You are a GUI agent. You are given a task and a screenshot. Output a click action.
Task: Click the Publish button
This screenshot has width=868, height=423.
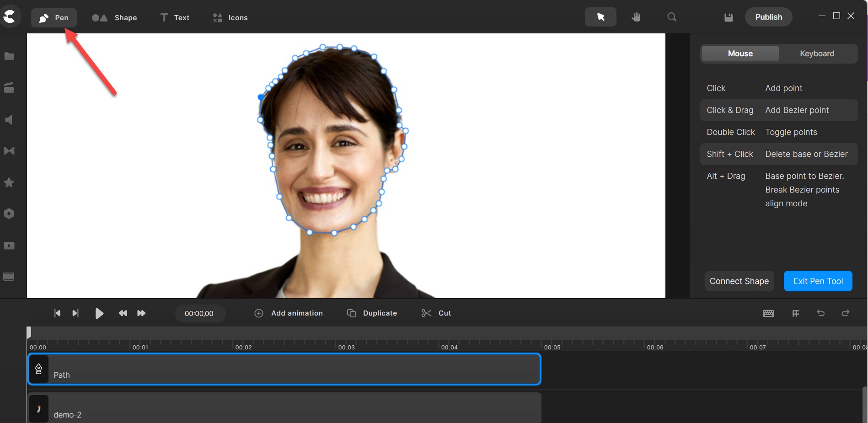coord(768,17)
